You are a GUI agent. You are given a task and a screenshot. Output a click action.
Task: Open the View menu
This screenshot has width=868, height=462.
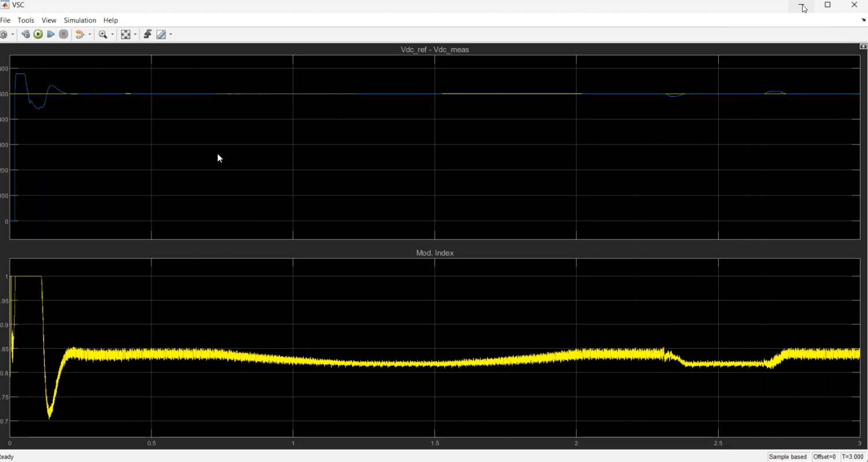pyautogui.click(x=49, y=20)
